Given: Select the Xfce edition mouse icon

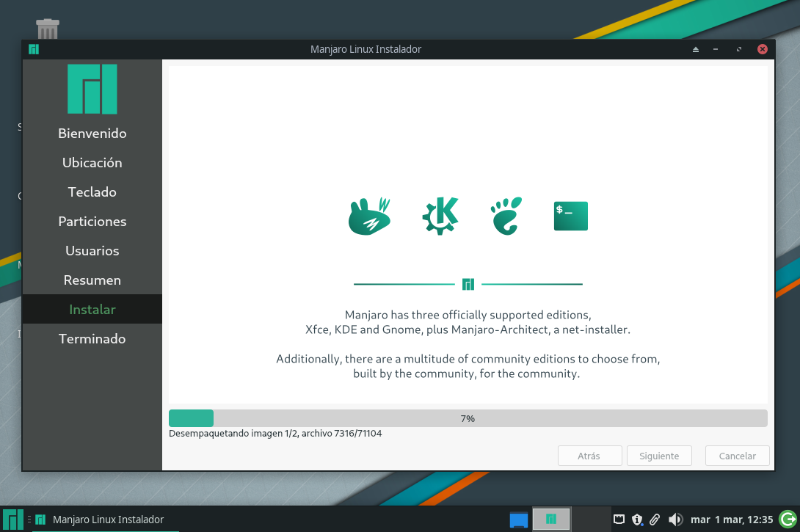Looking at the screenshot, I should [x=370, y=215].
